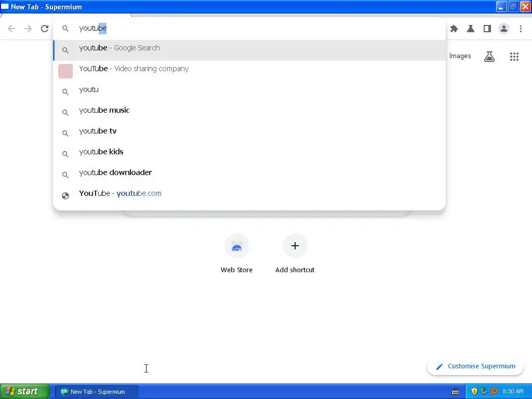Select the 'youtu' suggestion

[249, 91]
